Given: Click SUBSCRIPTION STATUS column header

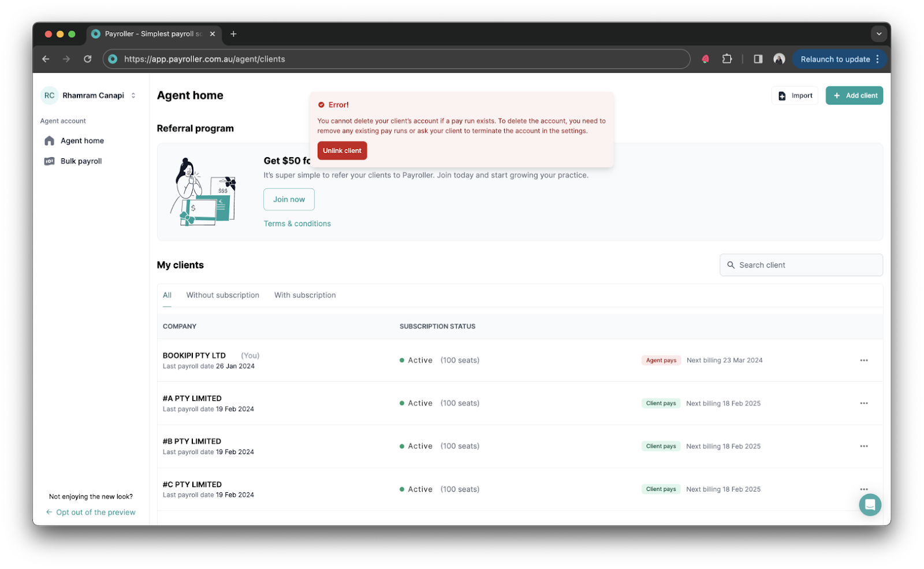Looking at the screenshot, I should (x=437, y=326).
